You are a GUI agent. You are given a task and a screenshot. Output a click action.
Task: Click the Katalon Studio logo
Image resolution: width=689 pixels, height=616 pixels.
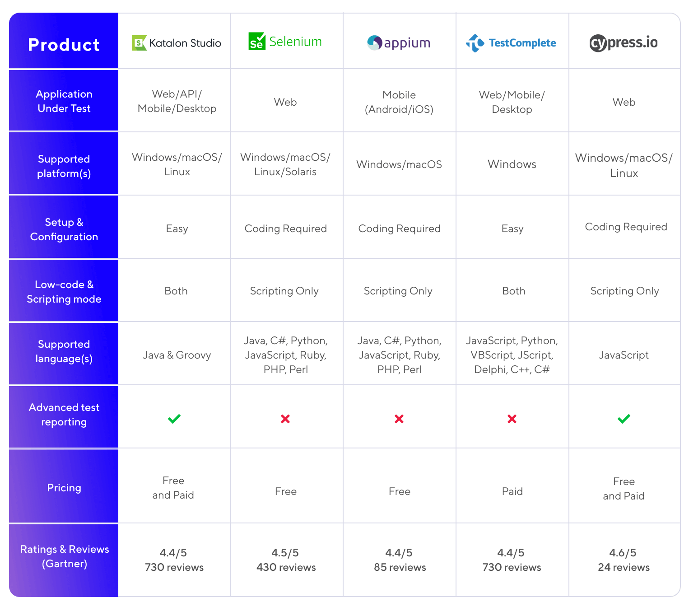coord(176,43)
